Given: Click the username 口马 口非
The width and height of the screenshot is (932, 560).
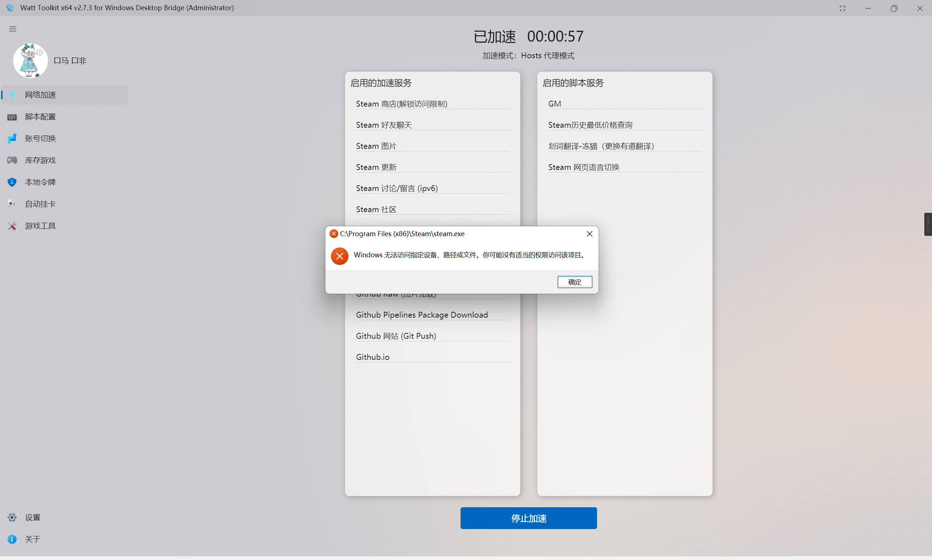Looking at the screenshot, I should tap(70, 61).
